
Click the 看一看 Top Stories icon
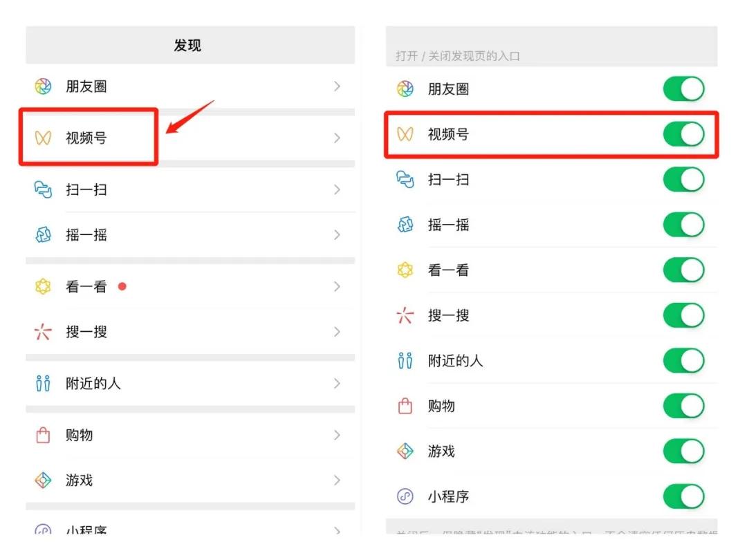[x=43, y=286]
